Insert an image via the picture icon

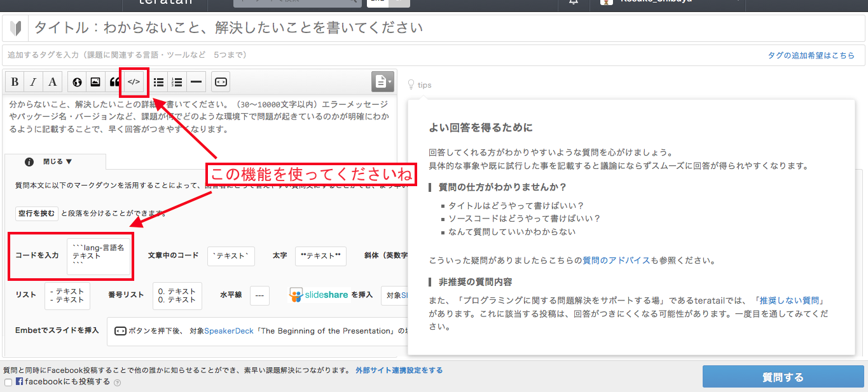(95, 82)
